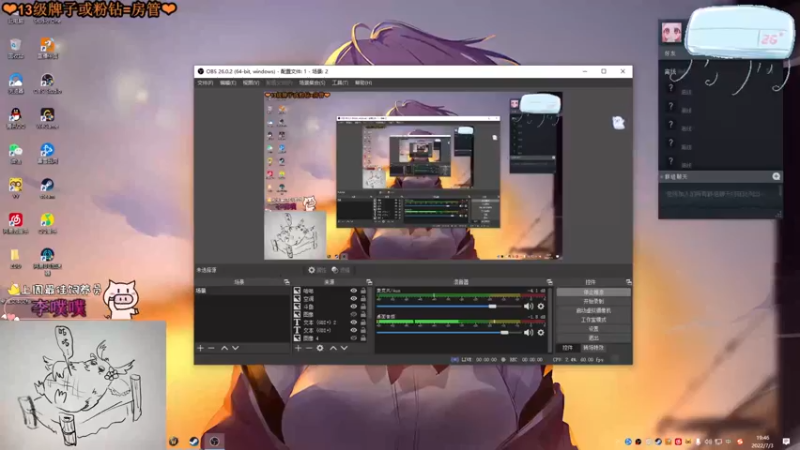The height and width of the screenshot is (450, 800).
Task: Mute the microphone audio speaker icon
Action: pos(528,306)
